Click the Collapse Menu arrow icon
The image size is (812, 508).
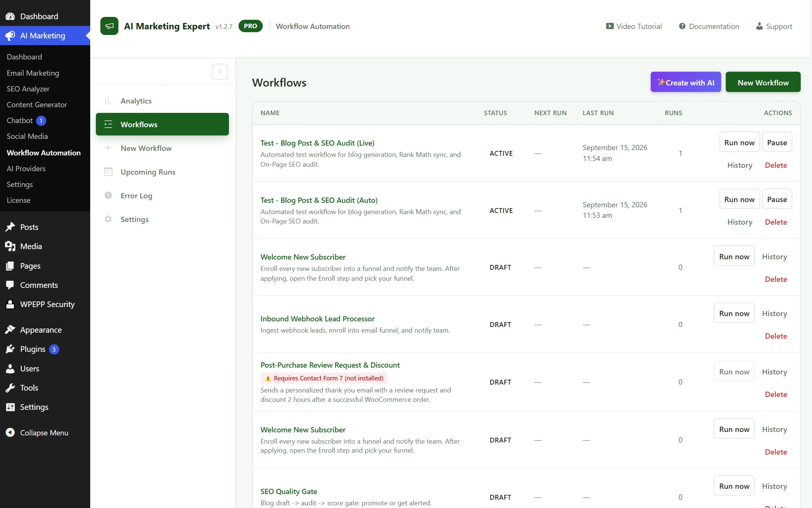tap(10, 432)
